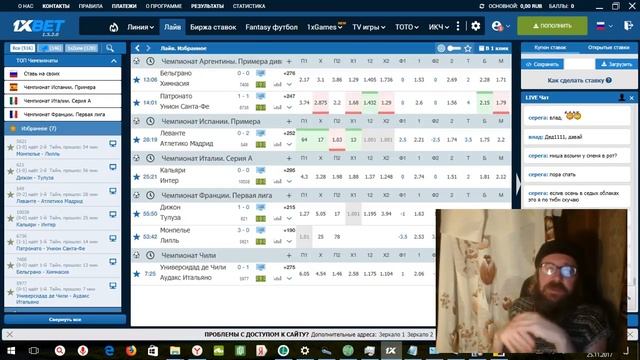Expand the ИКЧ dropdown
Screen dimensions: 640x360
(439, 27)
